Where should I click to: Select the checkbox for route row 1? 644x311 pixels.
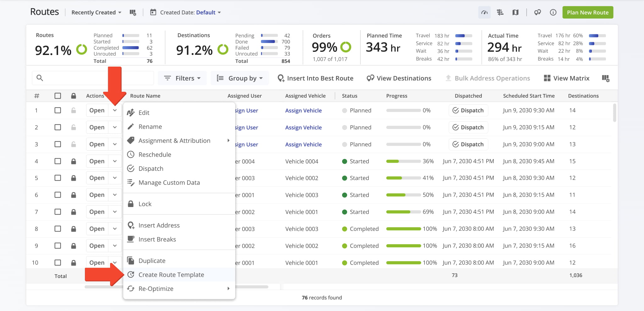coord(58,110)
